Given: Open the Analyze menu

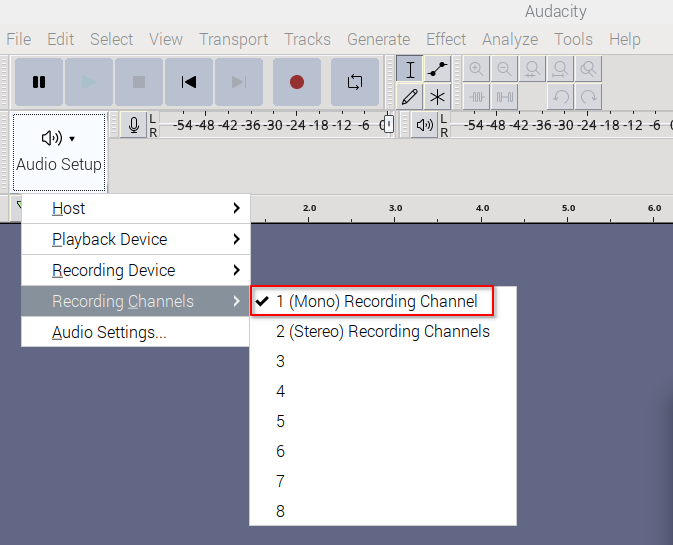Looking at the screenshot, I should pyautogui.click(x=510, y=39).
